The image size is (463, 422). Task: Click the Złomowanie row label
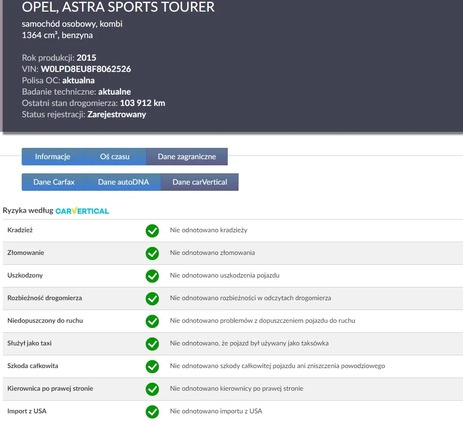26,253
